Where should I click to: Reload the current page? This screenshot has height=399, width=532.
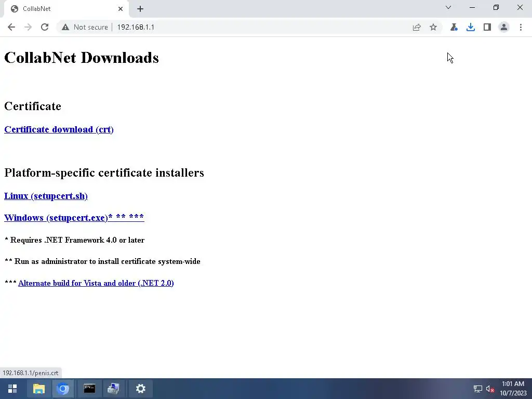[45, 27]
